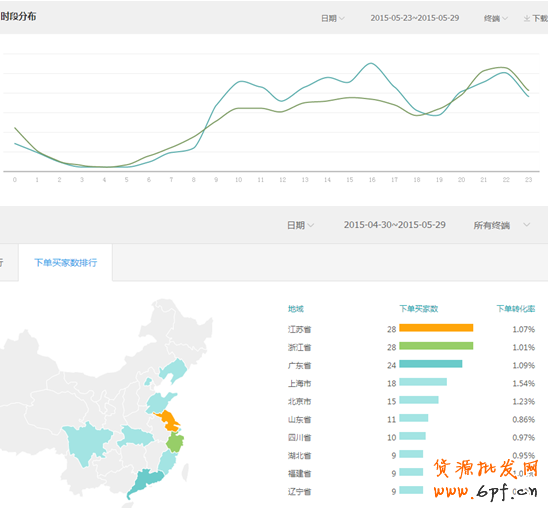548x513 pixels.
Task: Click the orange bar for 江苏省
Action: [436, 328]
